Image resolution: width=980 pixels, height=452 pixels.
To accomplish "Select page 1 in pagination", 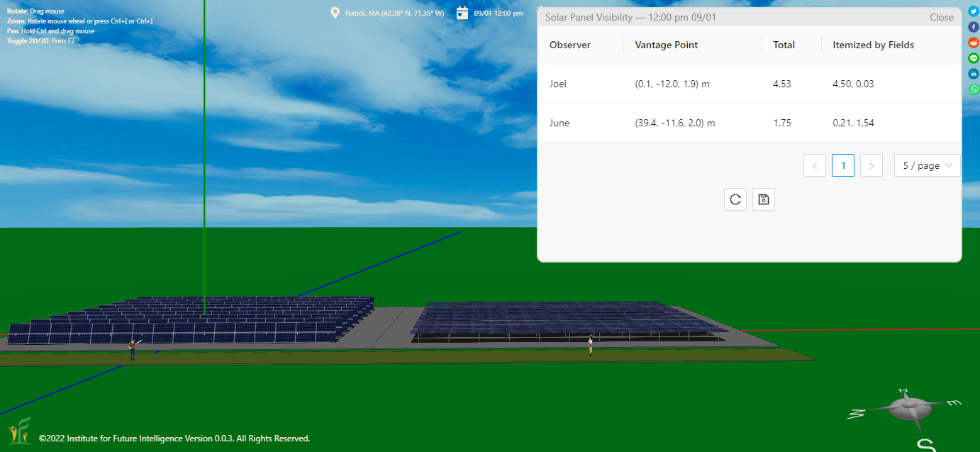I will pos(843,165).
